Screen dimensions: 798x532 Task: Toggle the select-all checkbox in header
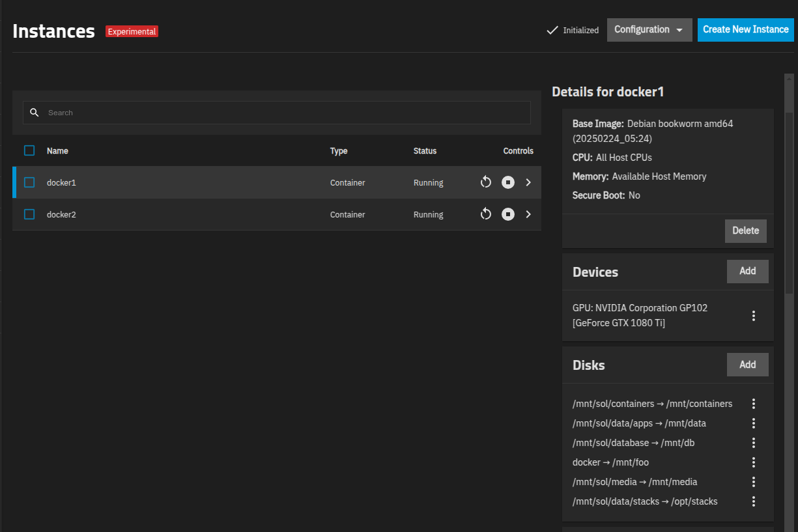point(29,150)
